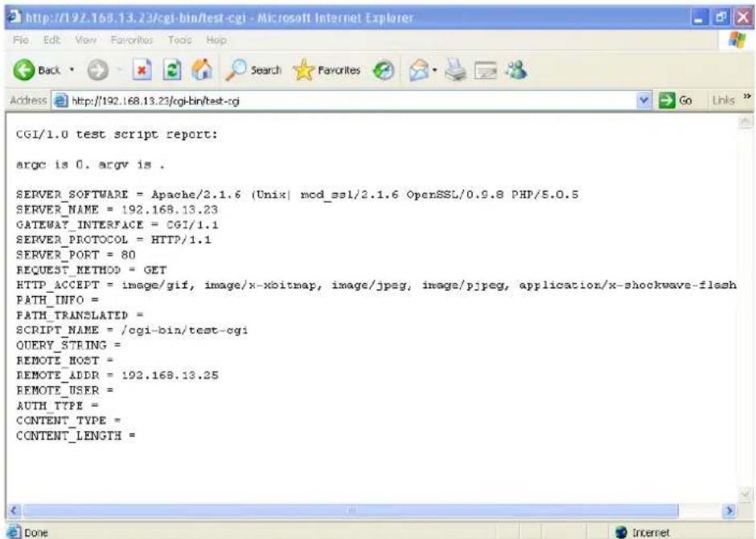Click the SERVER_PORT = 80 line

click(76, 254)
